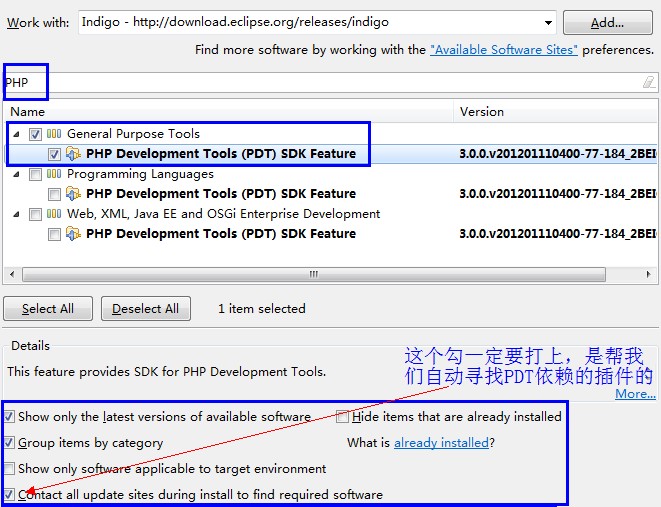The height and width of the screenshot is (507, 661).
Task: Uncheck the General Purpose Tools checkbox
Action: (35, 134)
